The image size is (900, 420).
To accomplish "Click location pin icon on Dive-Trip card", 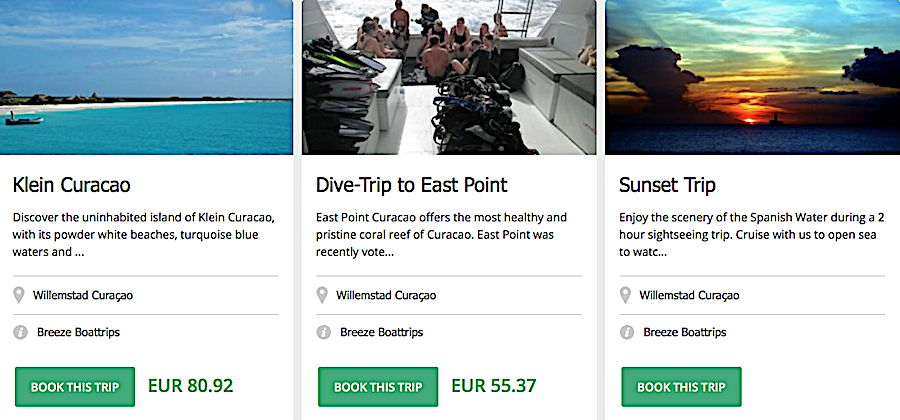I will [322, 295].
